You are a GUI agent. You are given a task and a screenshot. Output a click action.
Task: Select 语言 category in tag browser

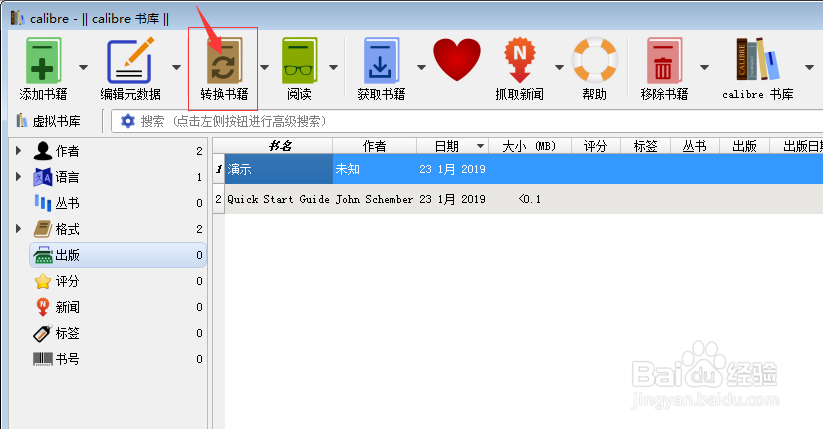[x=118, y=177]
